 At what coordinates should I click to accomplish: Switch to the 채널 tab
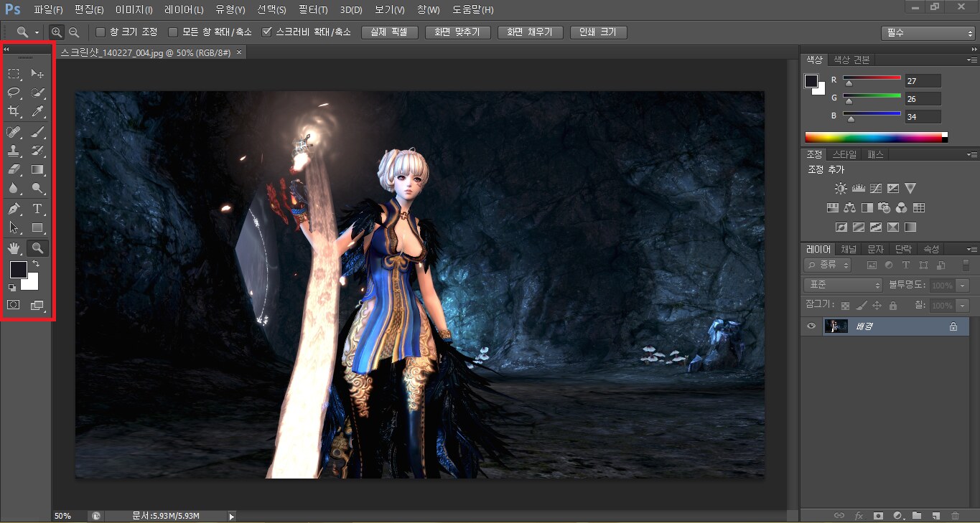849,250
